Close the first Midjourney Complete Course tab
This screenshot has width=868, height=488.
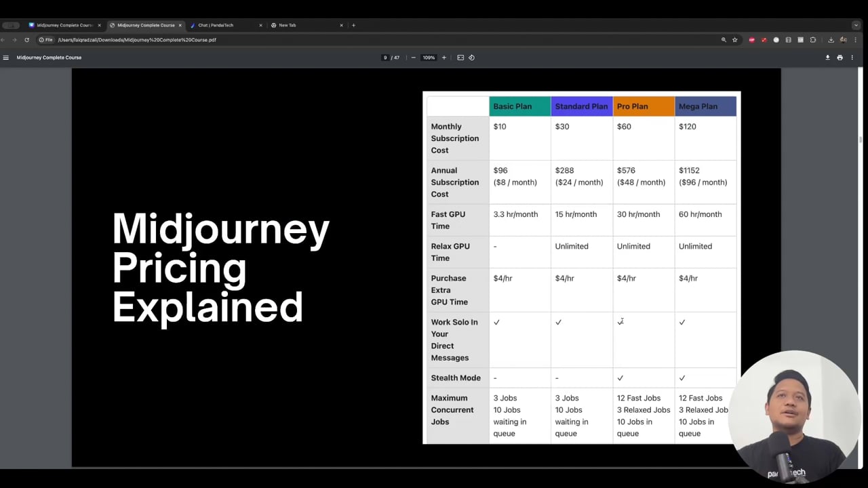point(99,25)
